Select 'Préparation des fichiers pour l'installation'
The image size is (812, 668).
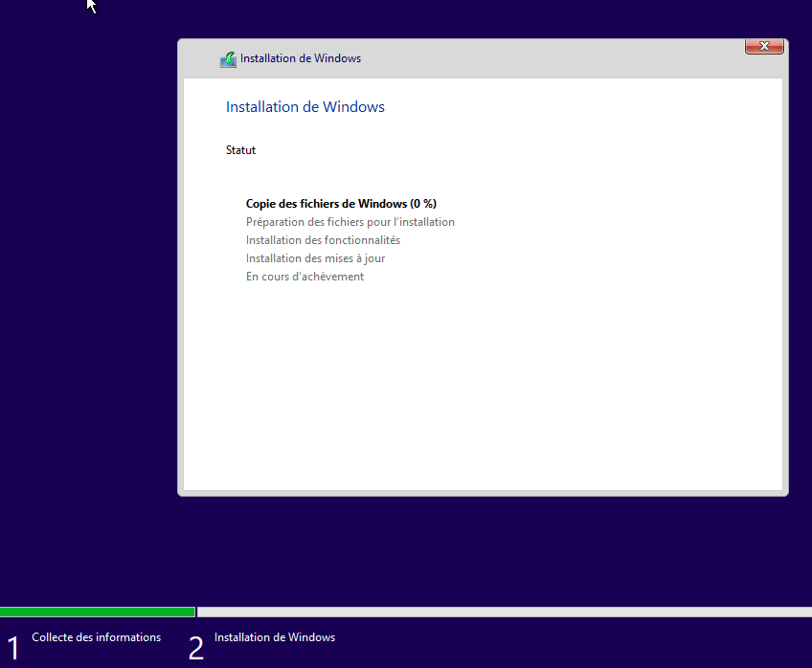coord(350,222)
